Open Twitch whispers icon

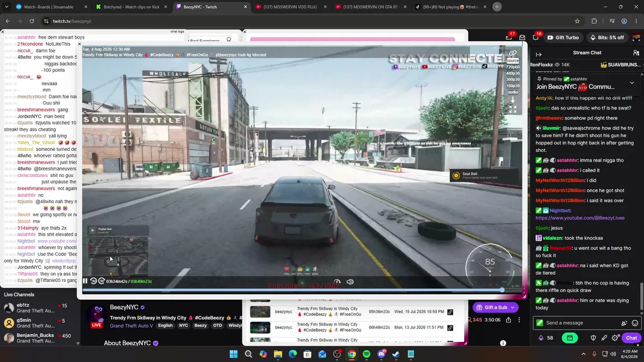[535, 37]
